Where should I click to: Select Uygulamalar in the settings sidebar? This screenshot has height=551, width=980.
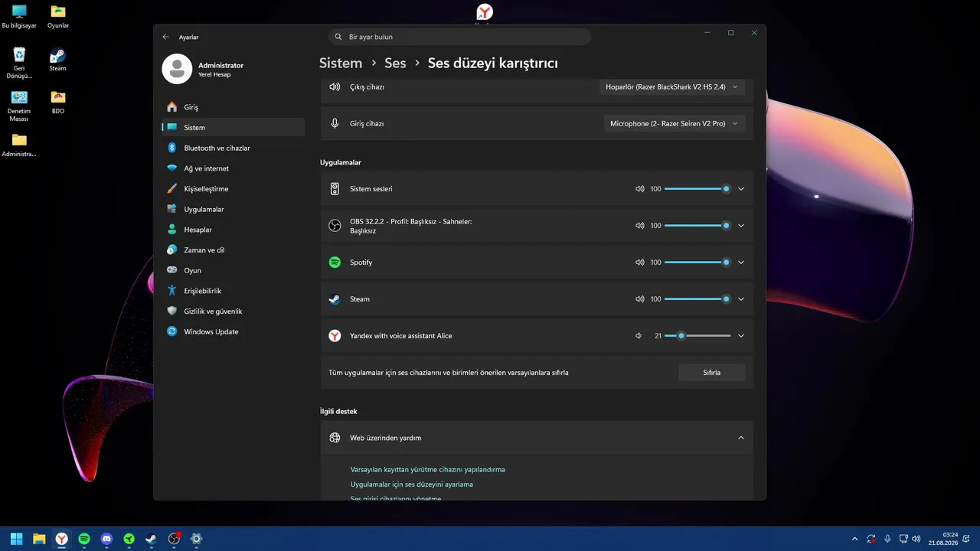pos(234,209)
